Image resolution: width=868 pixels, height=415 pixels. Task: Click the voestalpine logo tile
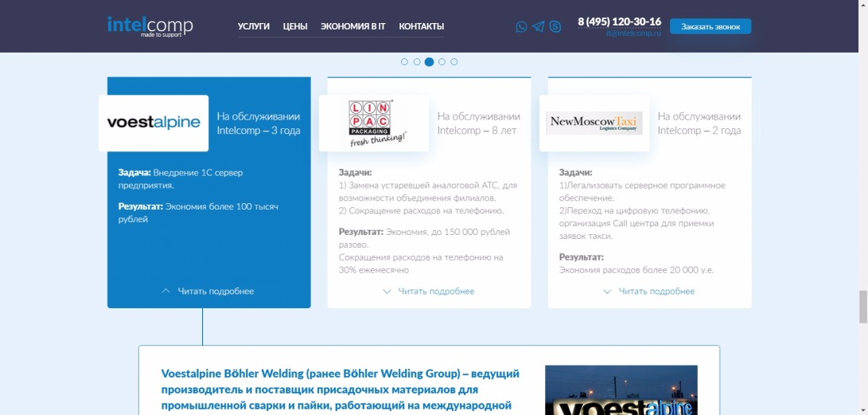[x=154, y=123]
